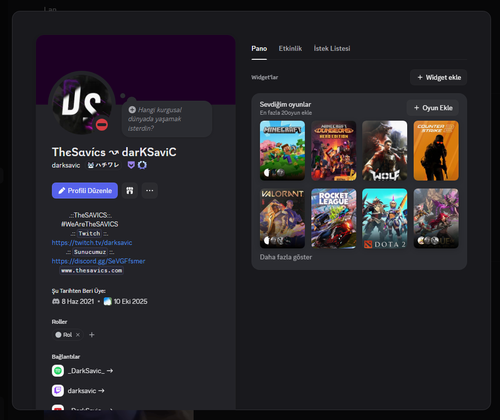Viewport: 500px width, 420px height.
Task: Select the Rocket League game cover
Action: (334, 218)
